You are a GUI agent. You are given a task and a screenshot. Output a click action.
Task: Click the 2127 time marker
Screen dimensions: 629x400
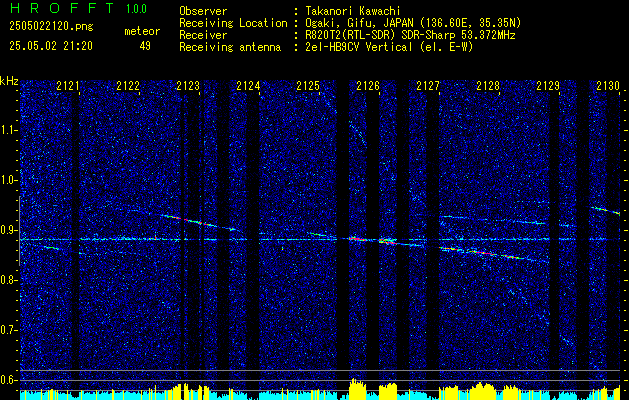428,85
